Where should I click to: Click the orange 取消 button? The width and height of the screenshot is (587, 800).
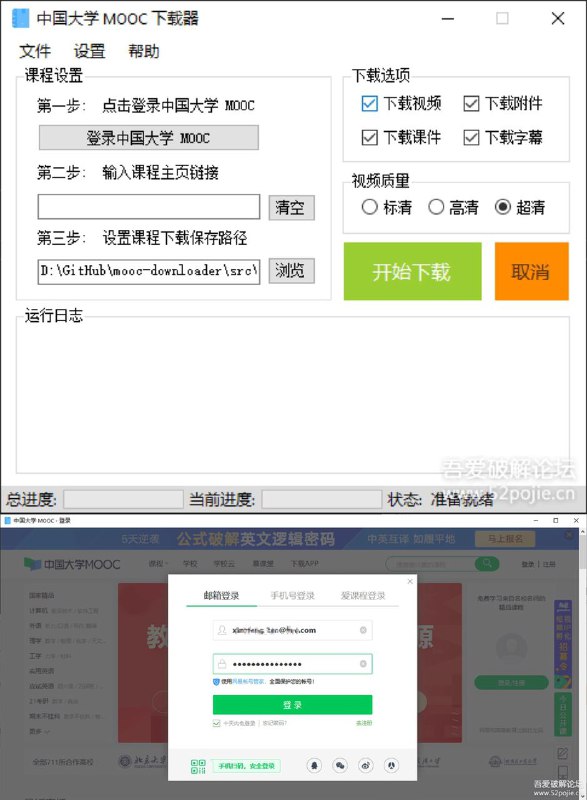click(531, 271)
